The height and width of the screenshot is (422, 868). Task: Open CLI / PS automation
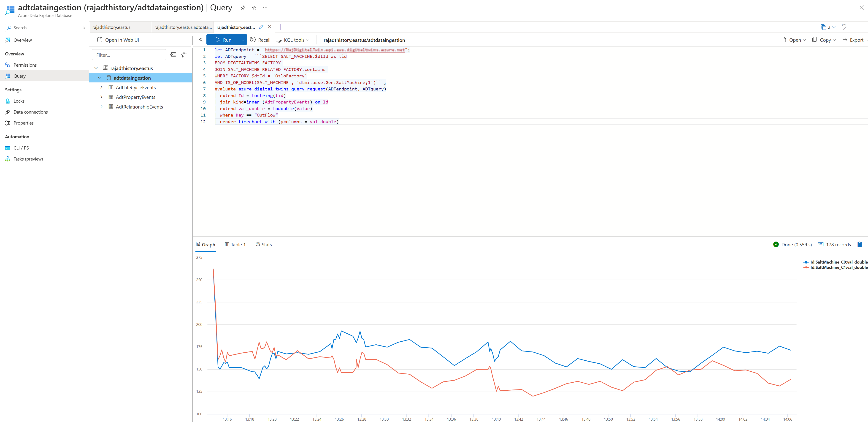(x=21, y=148)
